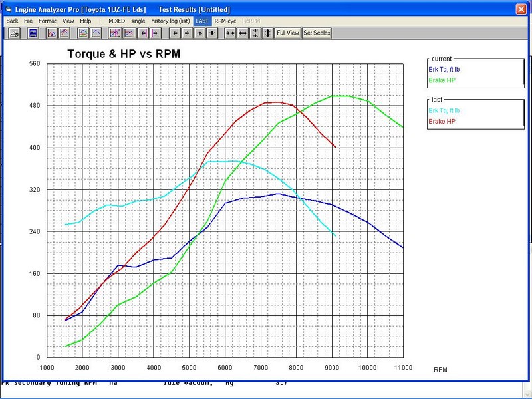Click the dotted-cursor line graph icon
Viewport: 532px width, 399px height.
tap(115, 33)
